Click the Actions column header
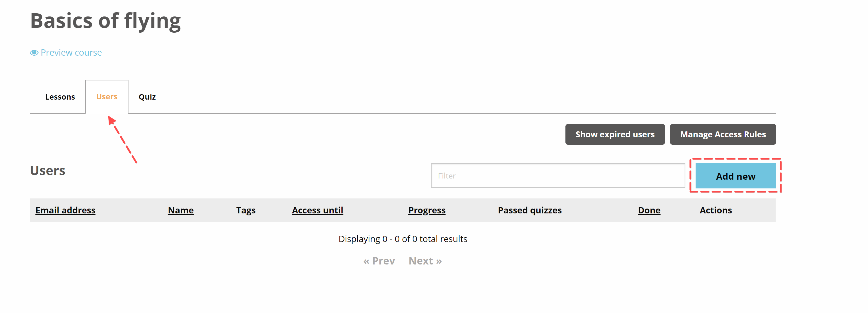868x313 pixels. [716, 210]
